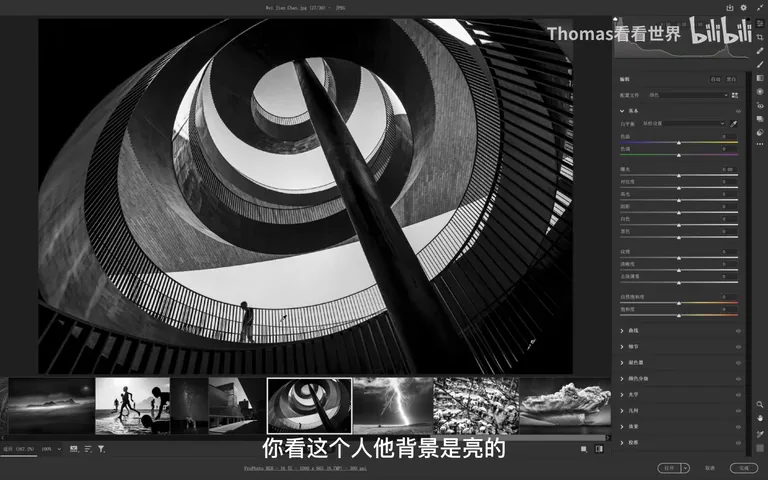The height and width of the screenshot is (480, 768).
Task: Click the 取消 cancel button
Action: tap(710, 468)
